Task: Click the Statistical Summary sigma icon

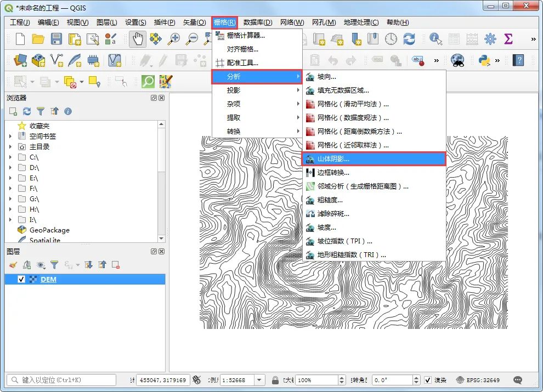Action: [x=508, y=39]
